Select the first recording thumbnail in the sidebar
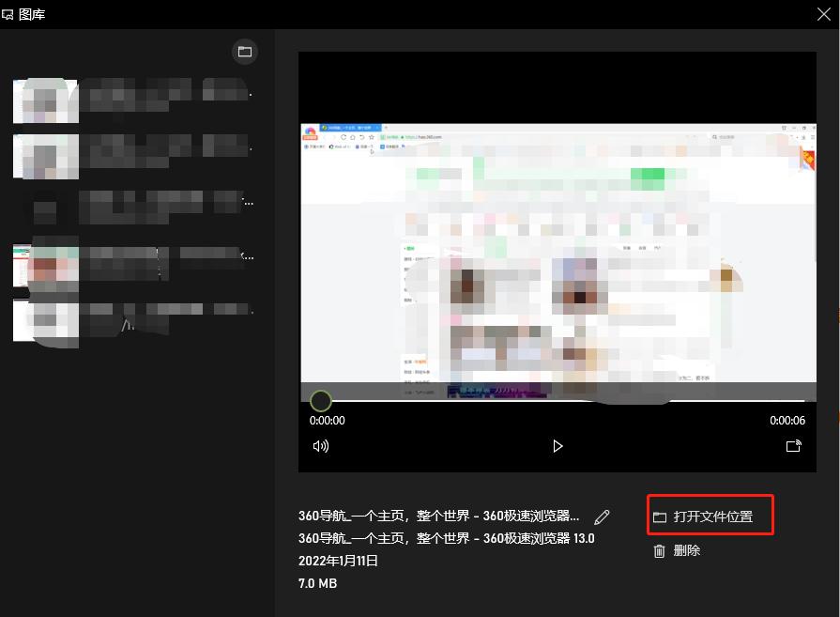 click(x=45, y=100)
